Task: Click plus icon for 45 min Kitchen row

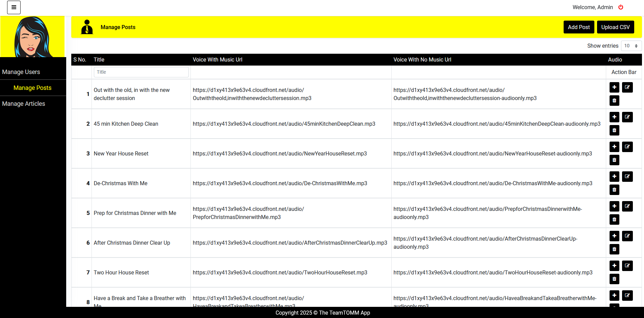Action: [x=614, y=117]
